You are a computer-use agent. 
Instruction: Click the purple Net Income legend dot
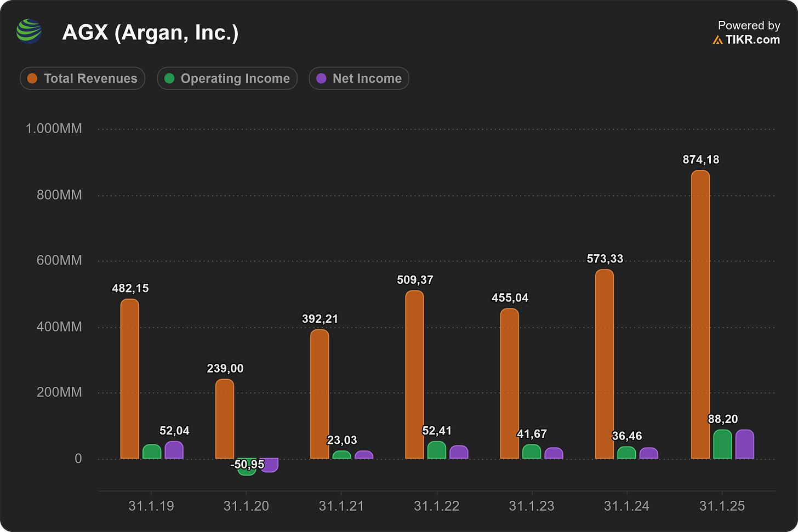pyautogui.click(x=321, y=78)
